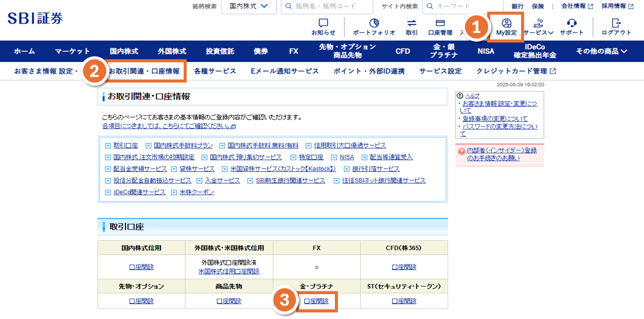
Task: Open the 口座管理 account management icon
Action: tap(440, 23)
